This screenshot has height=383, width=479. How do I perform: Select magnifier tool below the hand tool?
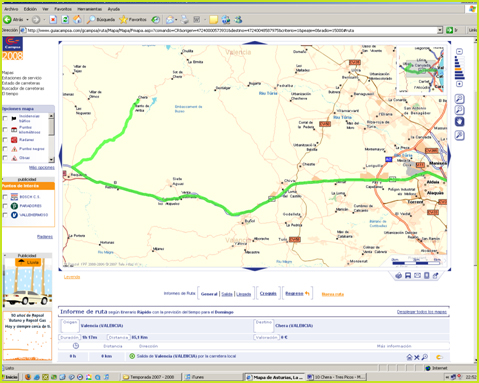(x=459, y=135)
